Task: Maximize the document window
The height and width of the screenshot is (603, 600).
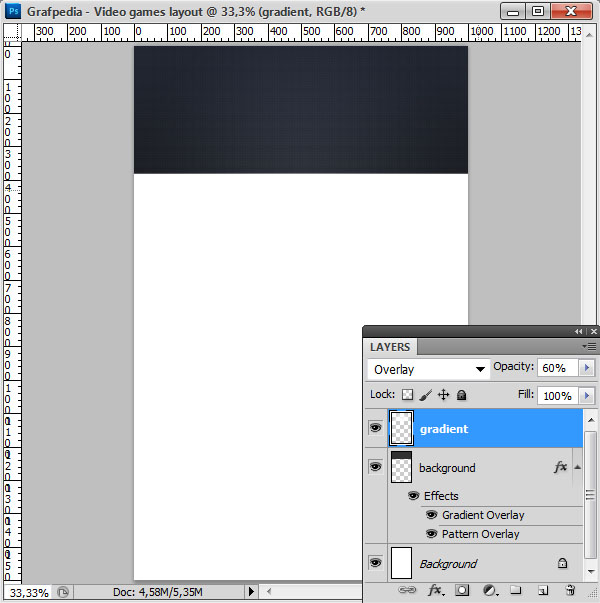Action: click(x=538, y=11)
